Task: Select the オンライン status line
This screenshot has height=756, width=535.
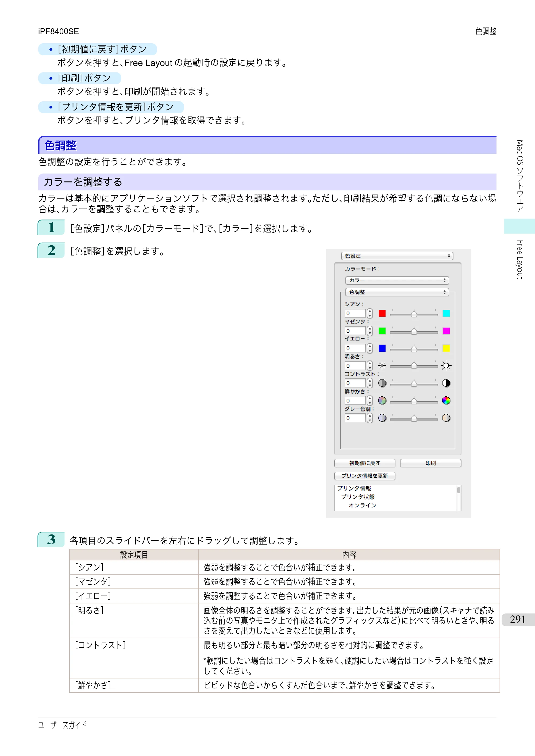Action: click(362, 505)
